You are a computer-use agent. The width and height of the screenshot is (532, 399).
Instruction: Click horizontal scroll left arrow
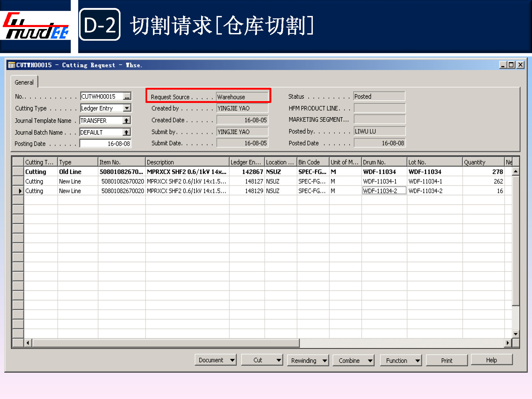click(28, 343)
